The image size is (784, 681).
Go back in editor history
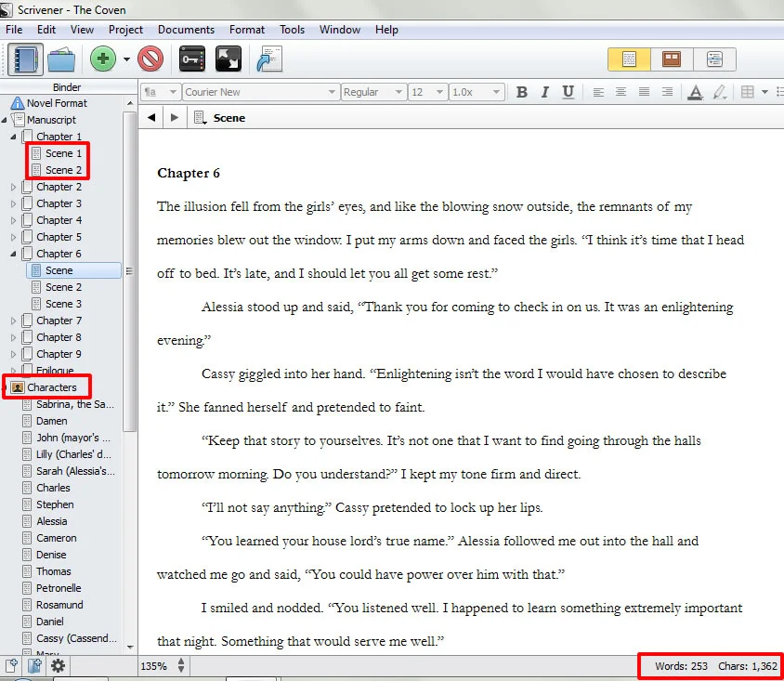(x=151, y=117)
